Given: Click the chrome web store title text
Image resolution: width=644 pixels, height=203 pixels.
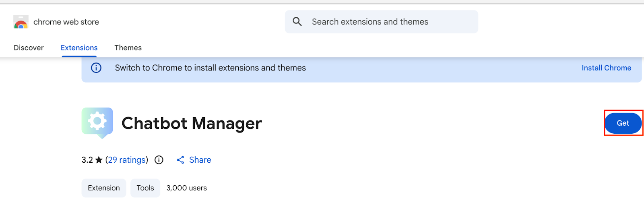Looking at the screenshot, I should (x=66, y=22).
